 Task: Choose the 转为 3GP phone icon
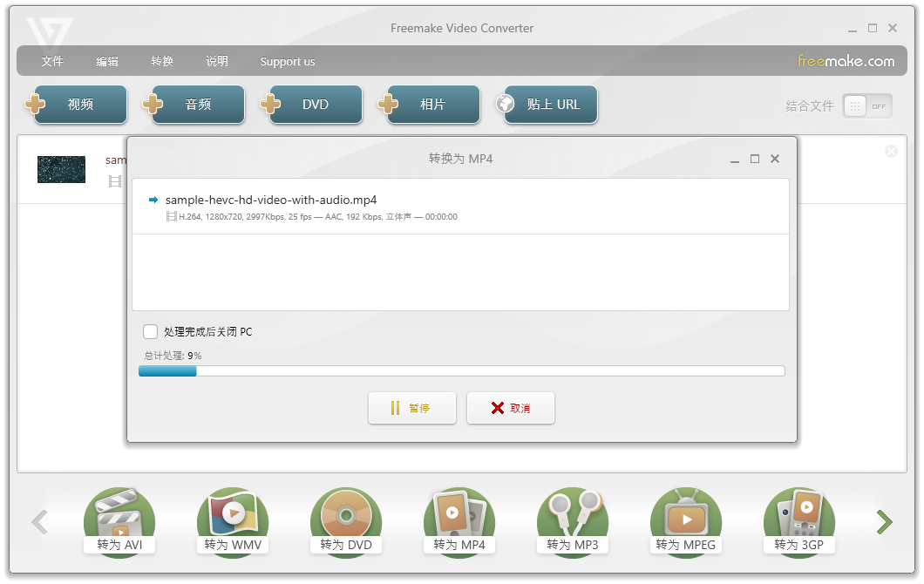coord(799,521)
